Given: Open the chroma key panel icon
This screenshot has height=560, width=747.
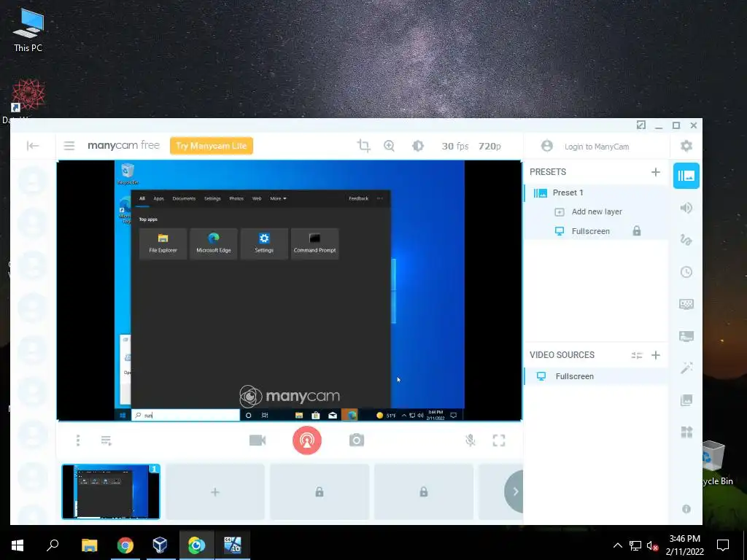Looking at the screenshot, I should tap(686, 304).
